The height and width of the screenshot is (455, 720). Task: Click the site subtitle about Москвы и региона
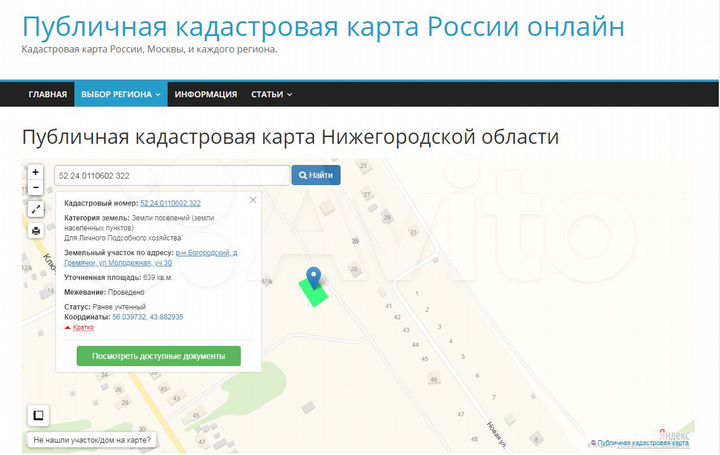[149, 49]
